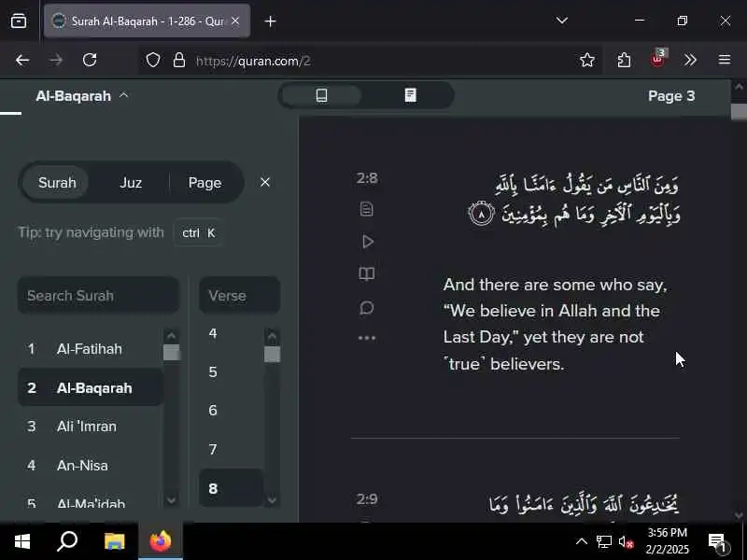Play audio for verse 2:8
The height and width of the screenshot is (560, 747).
click(x=367, y=242)
